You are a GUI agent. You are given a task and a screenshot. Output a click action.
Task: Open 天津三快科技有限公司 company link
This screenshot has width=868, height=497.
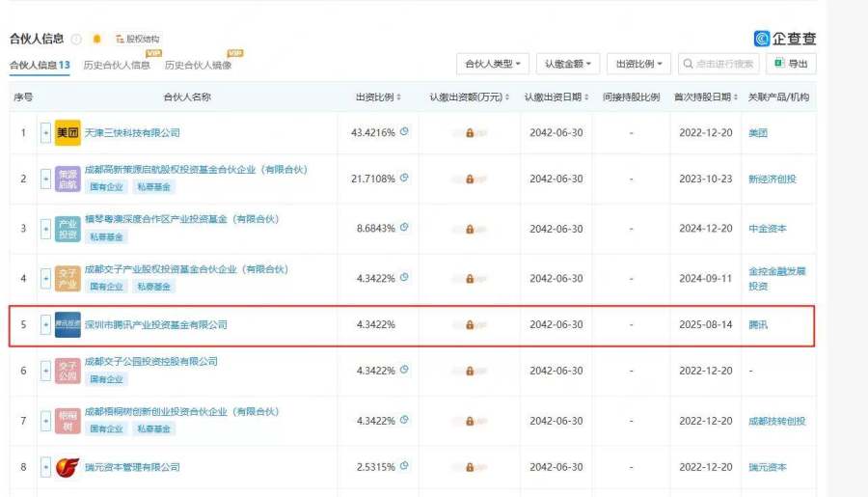coord(132,133)
